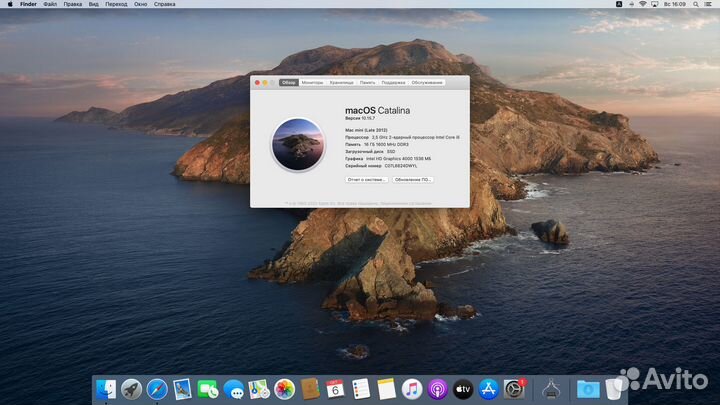
Task: Open Downloads folder in Dock
Action: (x=588, y=389)
